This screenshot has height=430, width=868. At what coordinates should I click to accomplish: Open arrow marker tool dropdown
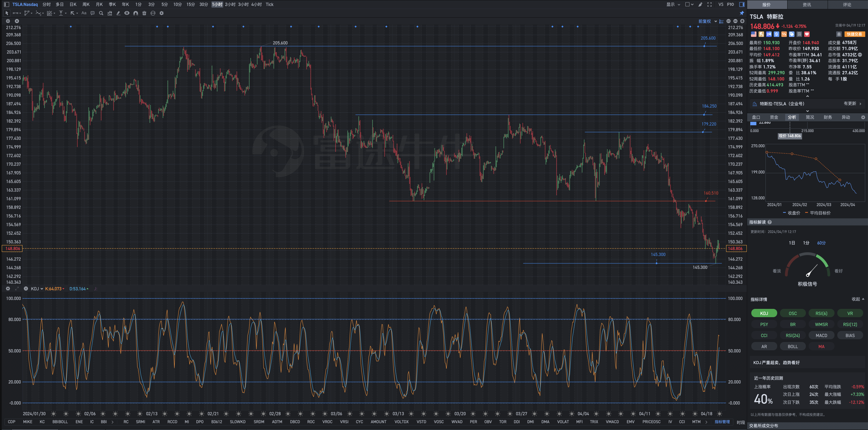tap(77, 13)
